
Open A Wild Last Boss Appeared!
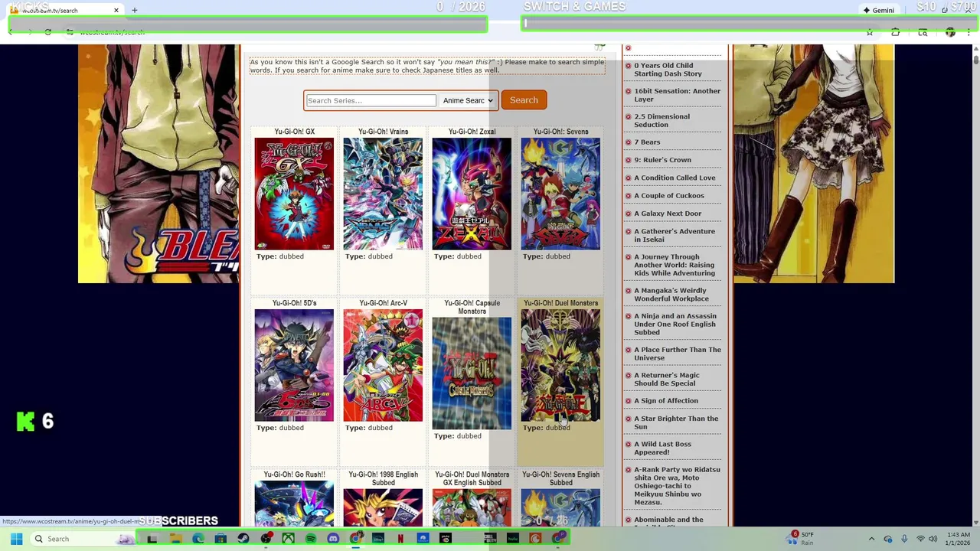pos(662,448)
